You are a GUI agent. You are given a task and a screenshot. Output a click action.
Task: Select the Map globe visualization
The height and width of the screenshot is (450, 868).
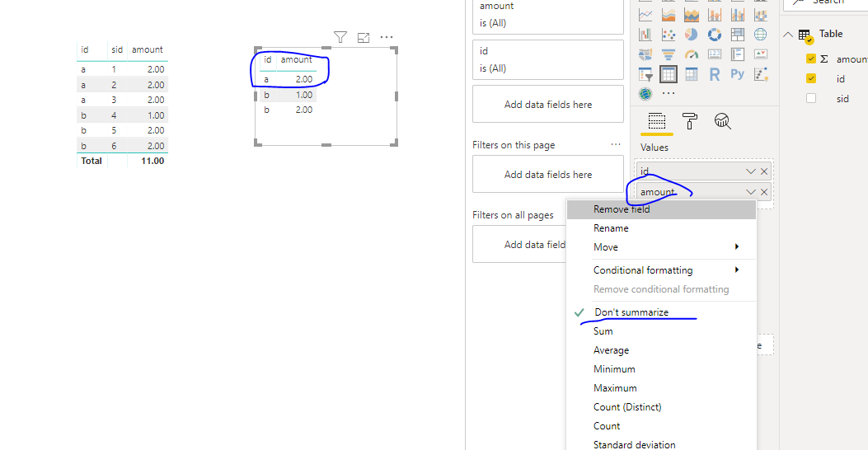[x=761, y=35]
